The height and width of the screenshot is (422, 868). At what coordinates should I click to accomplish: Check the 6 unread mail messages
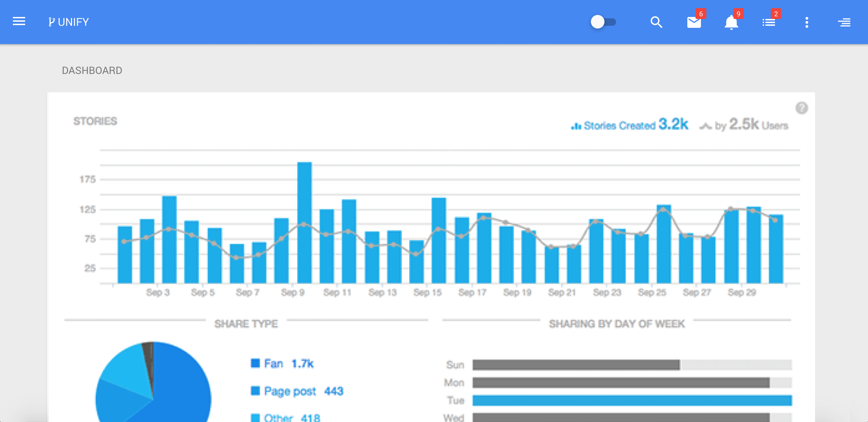[693, 23]
